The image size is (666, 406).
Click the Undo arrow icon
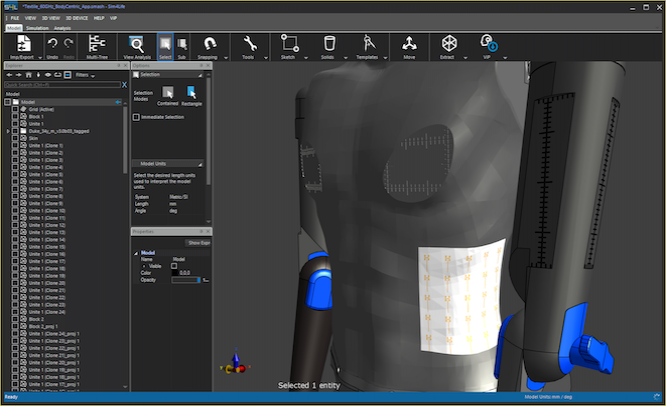tap(52, 44)
